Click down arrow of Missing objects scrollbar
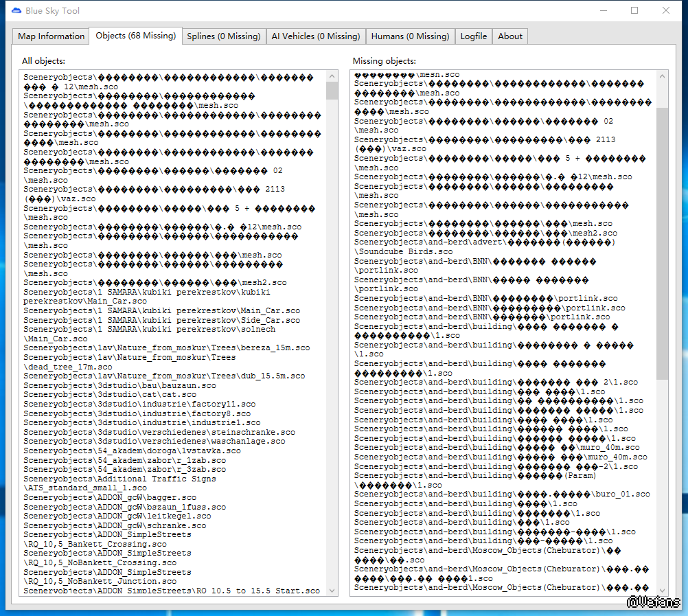The image size is (688, 616). [x=662, y=590]
